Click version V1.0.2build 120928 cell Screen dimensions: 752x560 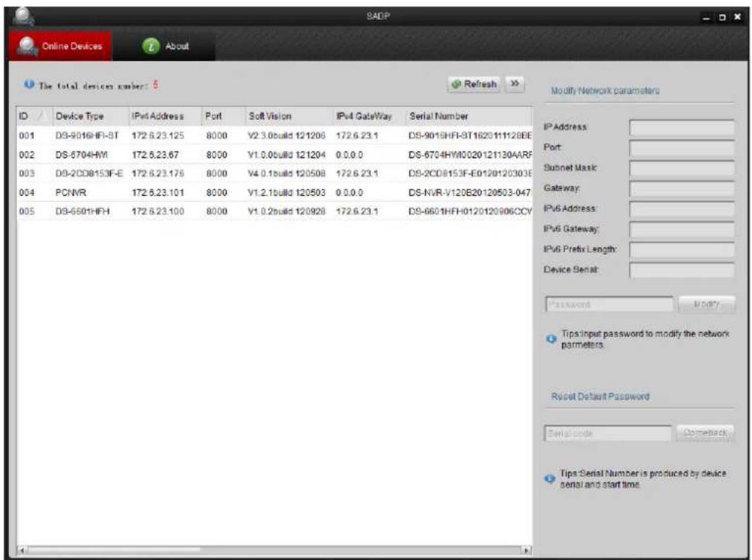[x=286, y=212]
